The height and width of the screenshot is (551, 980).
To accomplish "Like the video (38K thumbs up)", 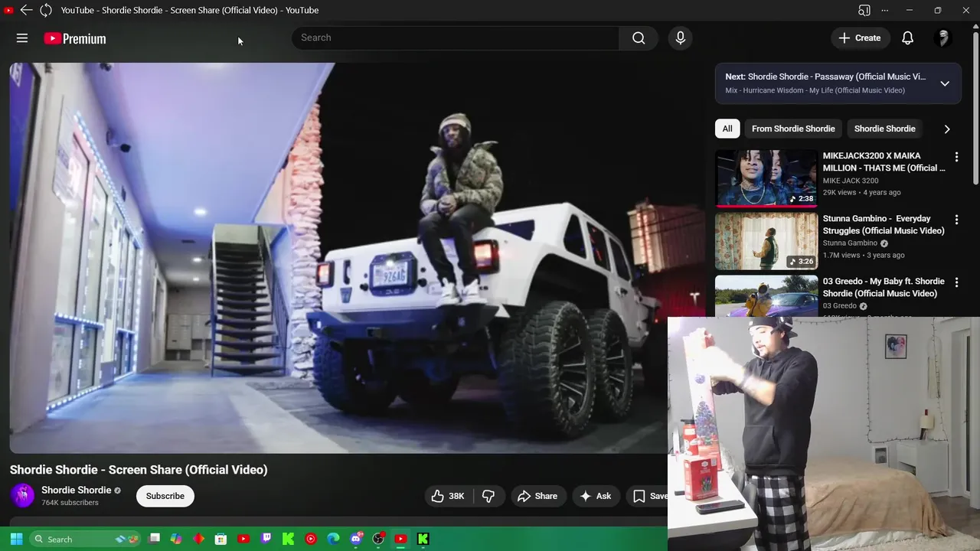I will (x=449, y=496).
